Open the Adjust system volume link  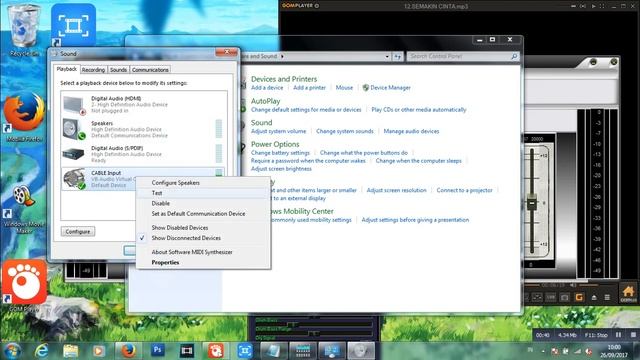tap(278, 131)
